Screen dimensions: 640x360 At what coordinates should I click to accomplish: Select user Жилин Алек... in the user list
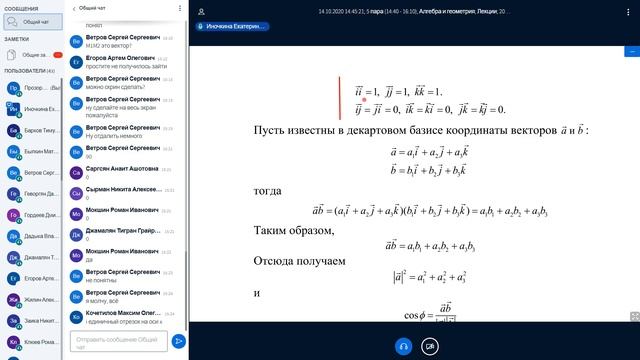33,300
